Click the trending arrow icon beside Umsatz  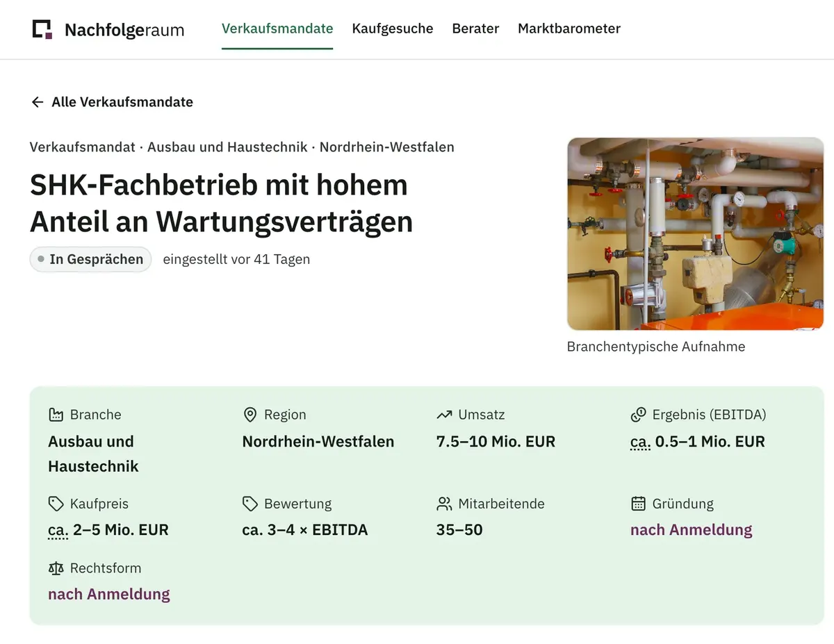(444, 415)
